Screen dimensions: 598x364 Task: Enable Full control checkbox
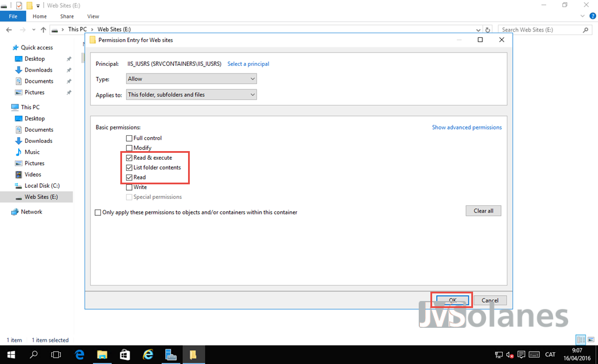(x=129, y=138)
